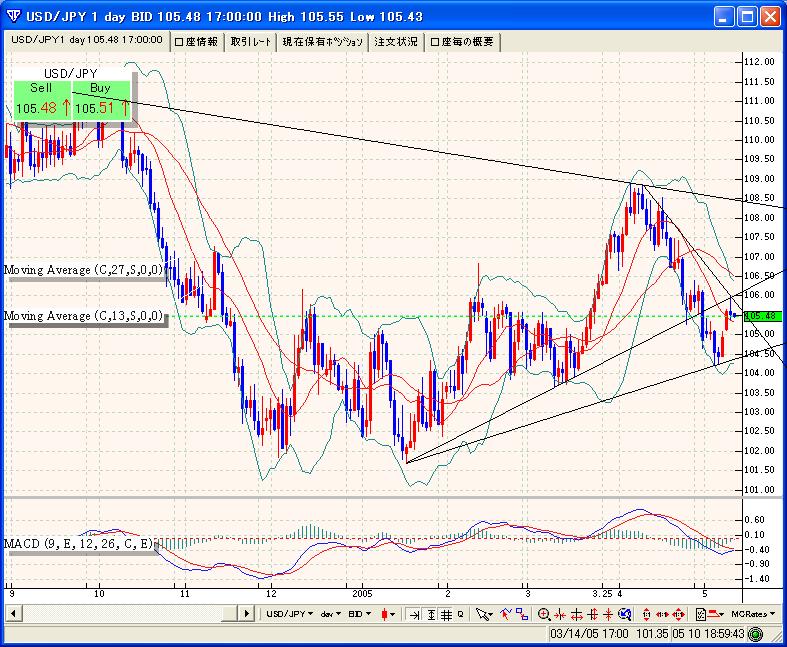
Task: Click the MACD (9,E,12,26,C,E) indicator label
Action: (78, 543)
